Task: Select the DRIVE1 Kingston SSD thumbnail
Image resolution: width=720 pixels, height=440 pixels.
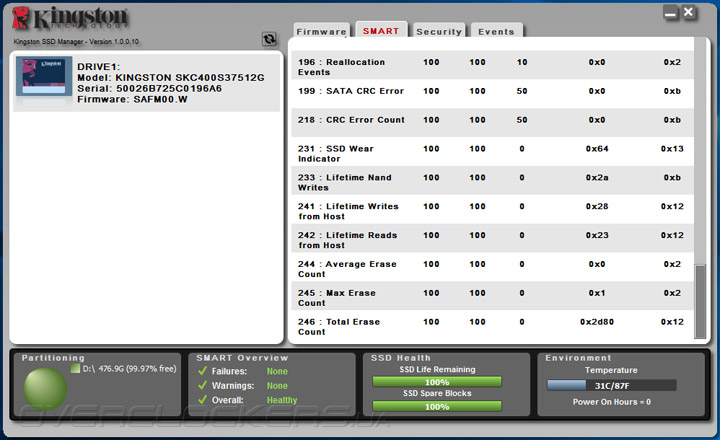Action: coord(44,76)
